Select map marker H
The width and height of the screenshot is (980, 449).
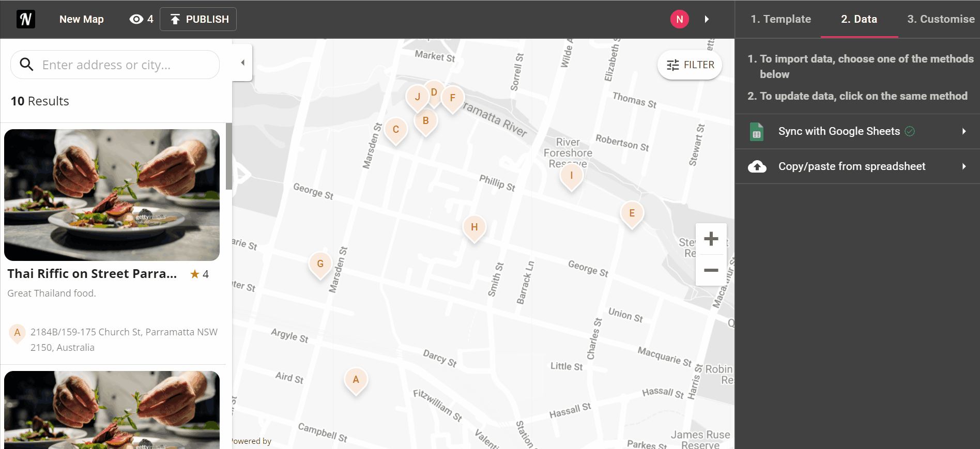click(474, 229)
